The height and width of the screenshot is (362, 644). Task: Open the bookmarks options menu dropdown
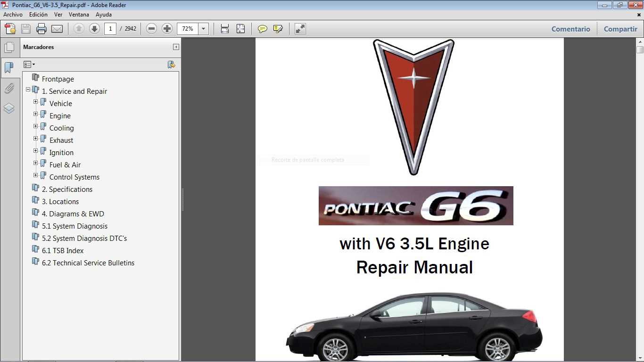click(29, 65)
